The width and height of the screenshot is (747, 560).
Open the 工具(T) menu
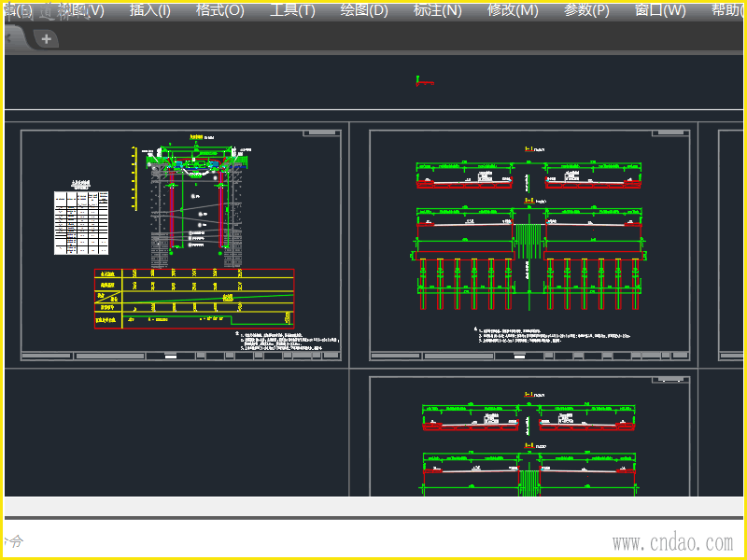(x=292, y=11)
